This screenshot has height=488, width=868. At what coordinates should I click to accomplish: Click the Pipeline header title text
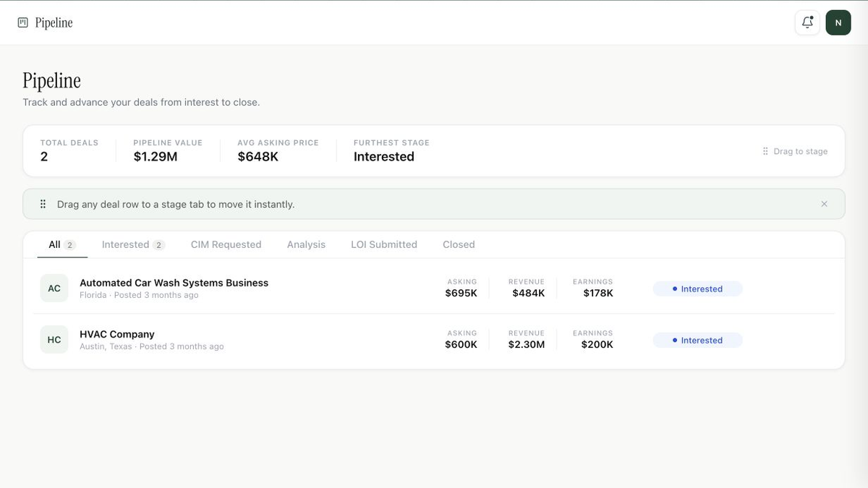(x=54, y=22)
